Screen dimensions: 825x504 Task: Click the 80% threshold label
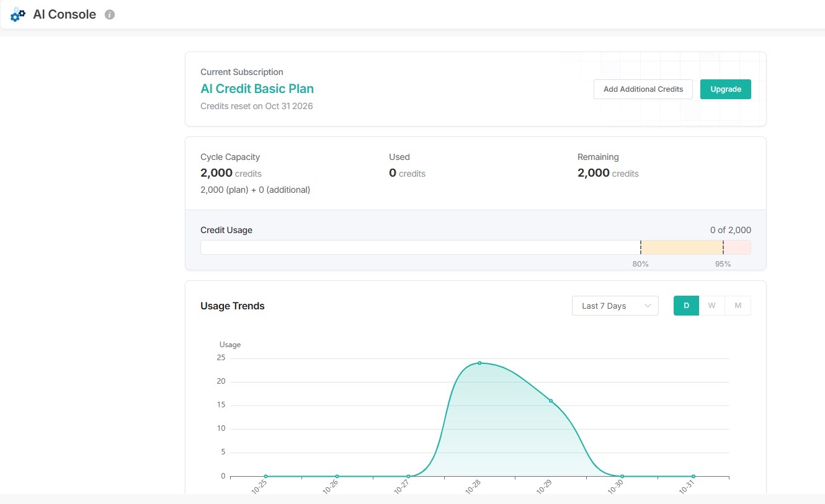pyautogui.click(x=640, y=264)
